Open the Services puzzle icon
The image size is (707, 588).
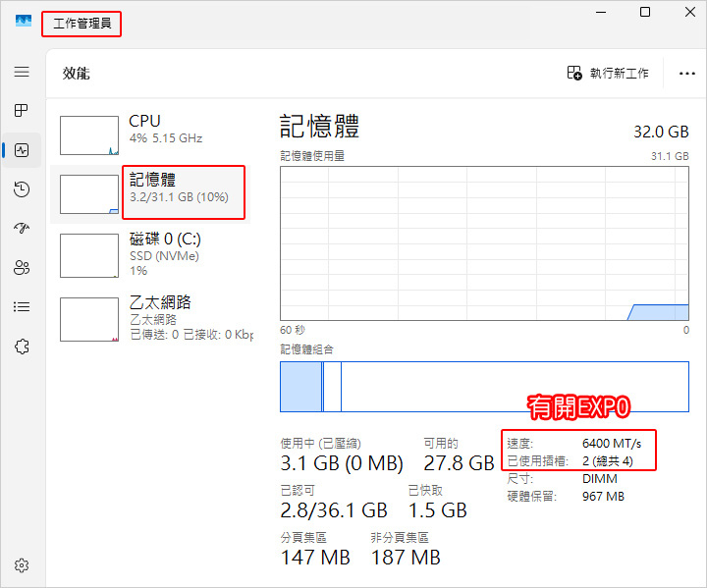pos(22,347)
